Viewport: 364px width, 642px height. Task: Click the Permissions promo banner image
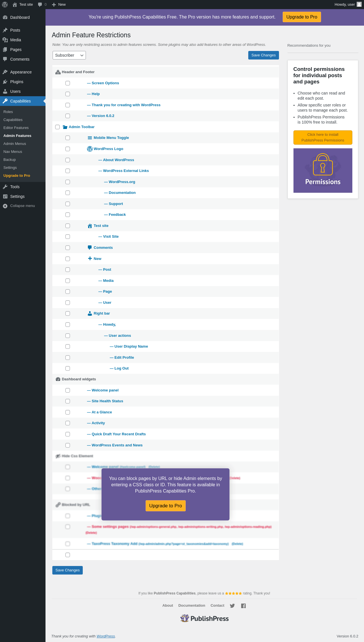click(x=323, y=171)
